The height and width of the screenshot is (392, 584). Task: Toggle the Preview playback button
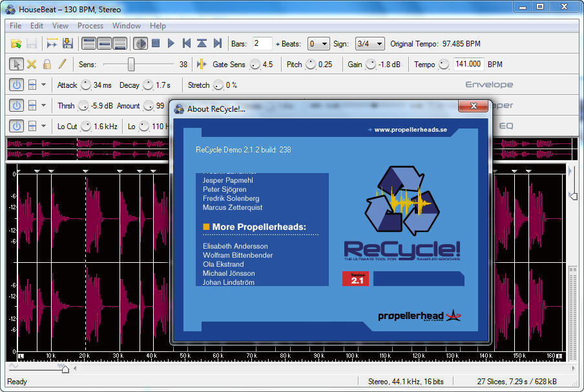click(x=140, y=43)
